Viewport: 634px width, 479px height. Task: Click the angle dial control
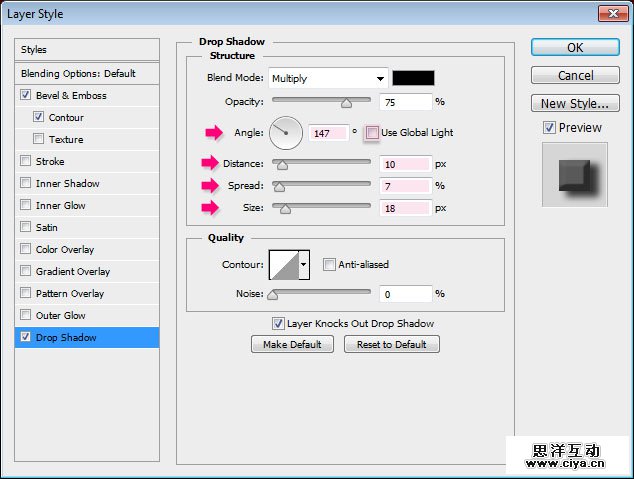[286, 132]
